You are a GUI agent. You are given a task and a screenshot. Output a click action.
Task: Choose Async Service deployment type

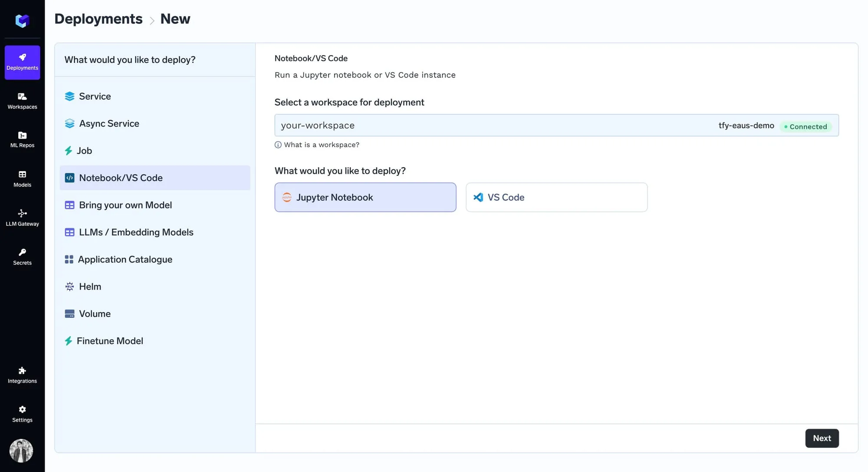tap(109, 124)
